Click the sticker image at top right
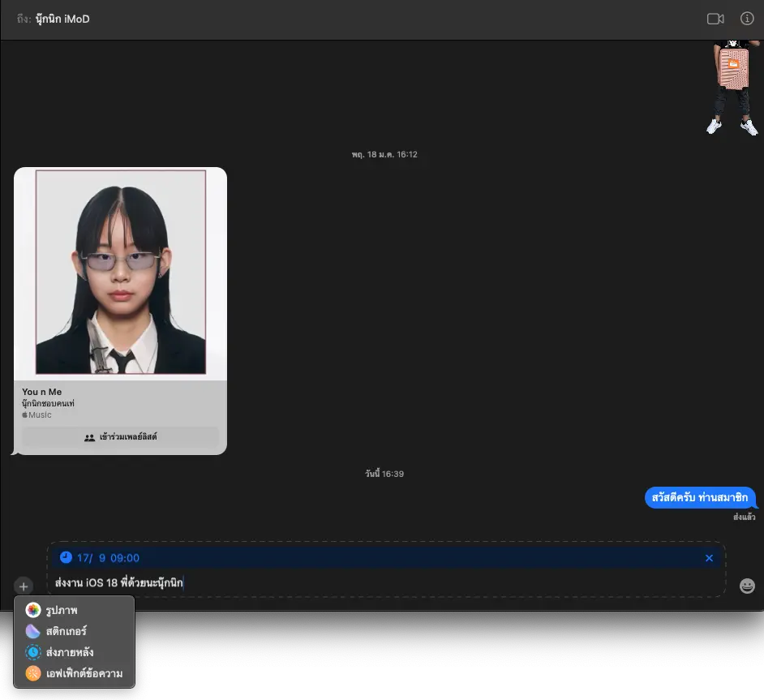Image resolution: width=764 pixels, height=700 pixels. tap(732, 87)
